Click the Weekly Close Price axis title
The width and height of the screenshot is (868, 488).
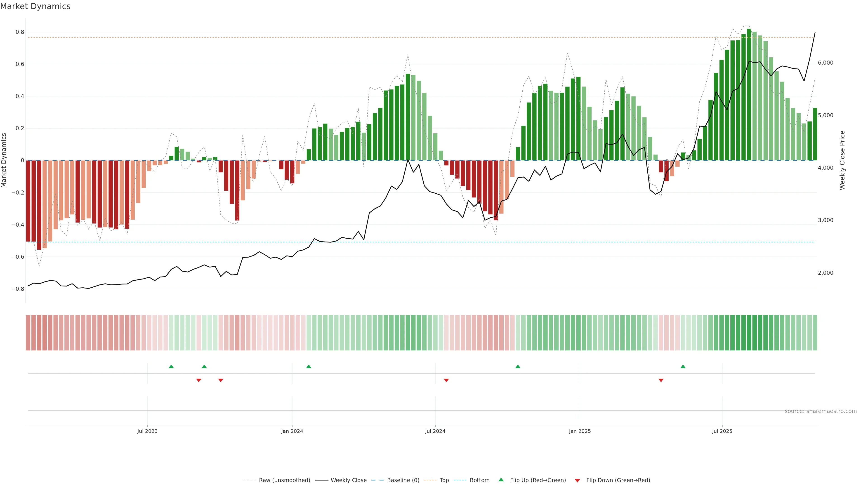842,160
